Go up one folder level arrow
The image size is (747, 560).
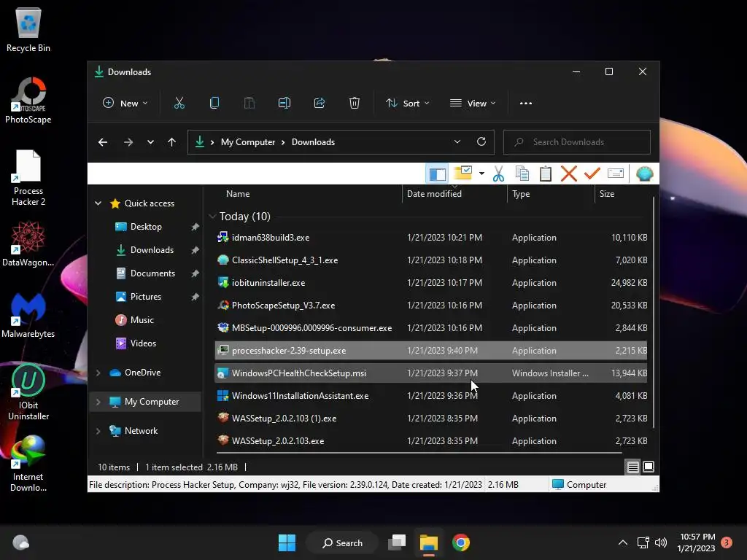[x=171, y=142]
